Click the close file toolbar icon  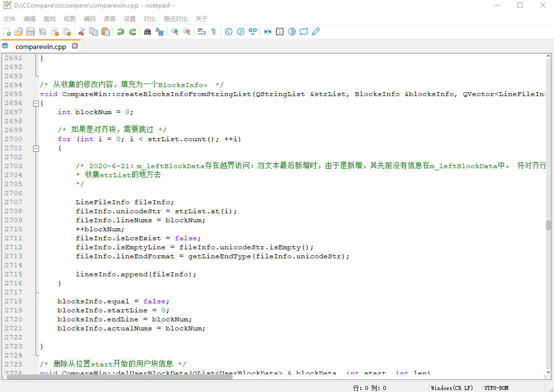55,32
